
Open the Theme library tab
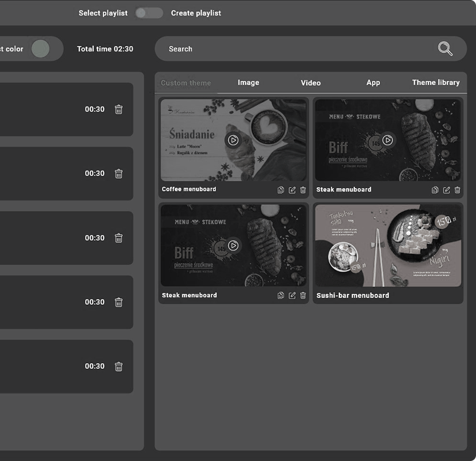click(435, 83)
